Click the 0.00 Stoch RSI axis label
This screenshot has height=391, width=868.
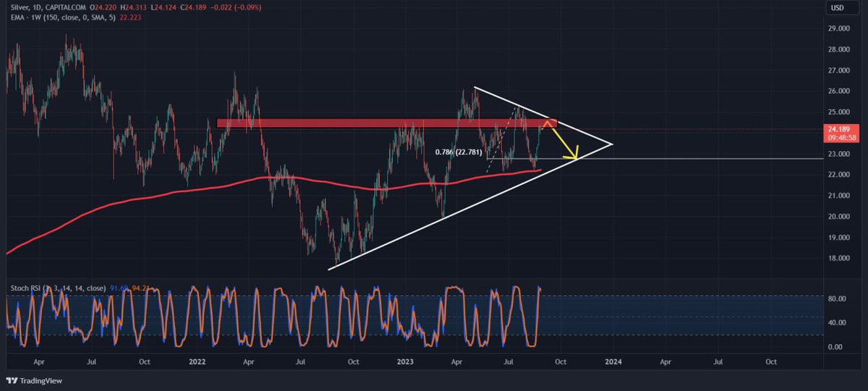tap(835, 347)
